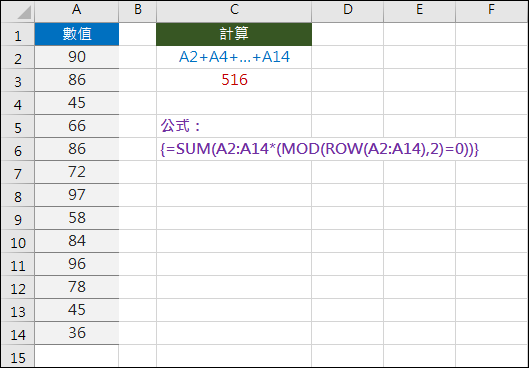Select the red result 516 cell
The height and width of the screenshot is (368, 529).
(x=234, y=80)
